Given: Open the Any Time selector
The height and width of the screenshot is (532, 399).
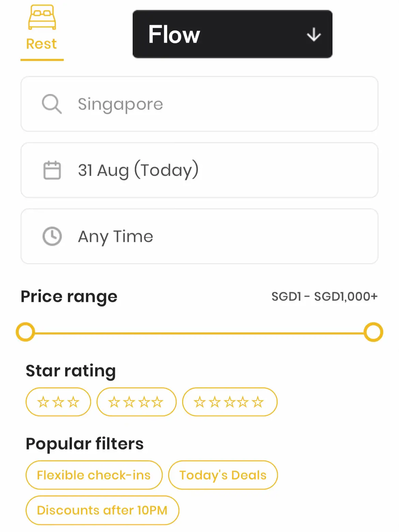Looking at the screenshot, I should 199,236.
